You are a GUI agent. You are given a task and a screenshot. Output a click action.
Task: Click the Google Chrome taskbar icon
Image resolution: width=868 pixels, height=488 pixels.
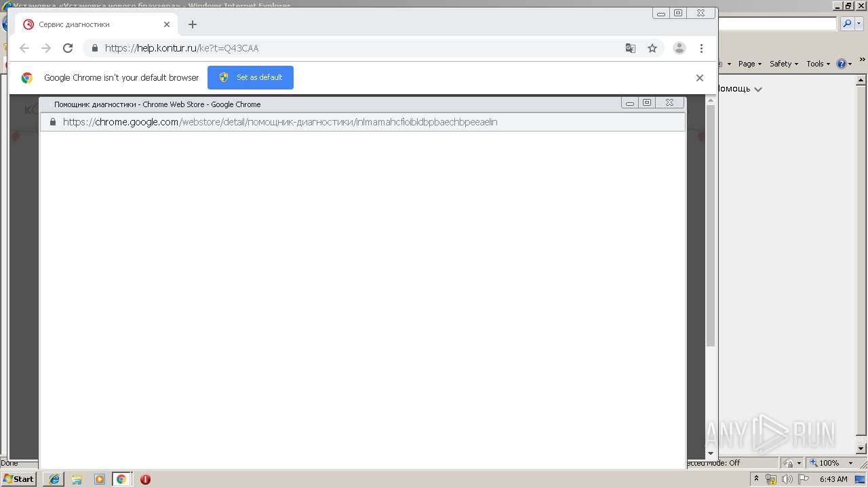pyautogui.click(x=121, y=479)
